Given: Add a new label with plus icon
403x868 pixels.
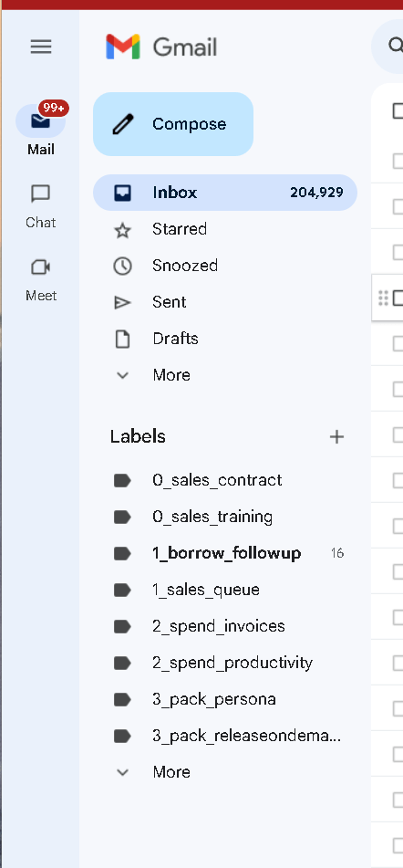Looking at the screenshot, I should (336, 437).
